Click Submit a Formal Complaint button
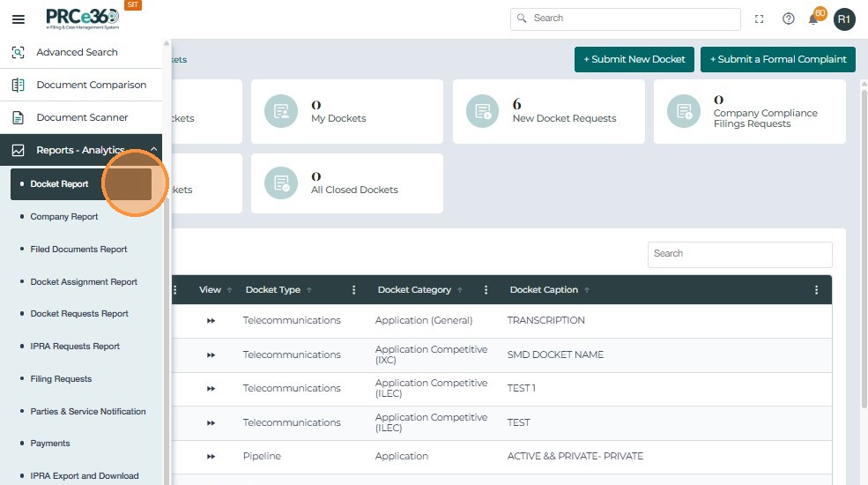This screenshot has height=485, width=868. coord(777,59)
